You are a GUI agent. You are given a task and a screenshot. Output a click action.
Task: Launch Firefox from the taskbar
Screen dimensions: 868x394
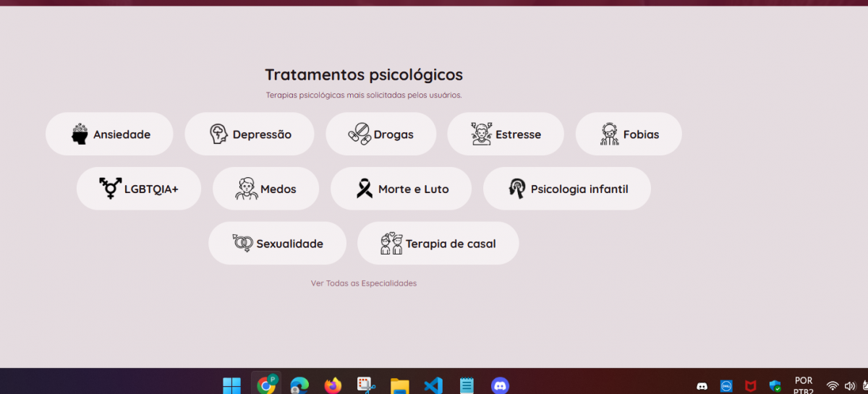pyautogui.click(x=333, y=385)
